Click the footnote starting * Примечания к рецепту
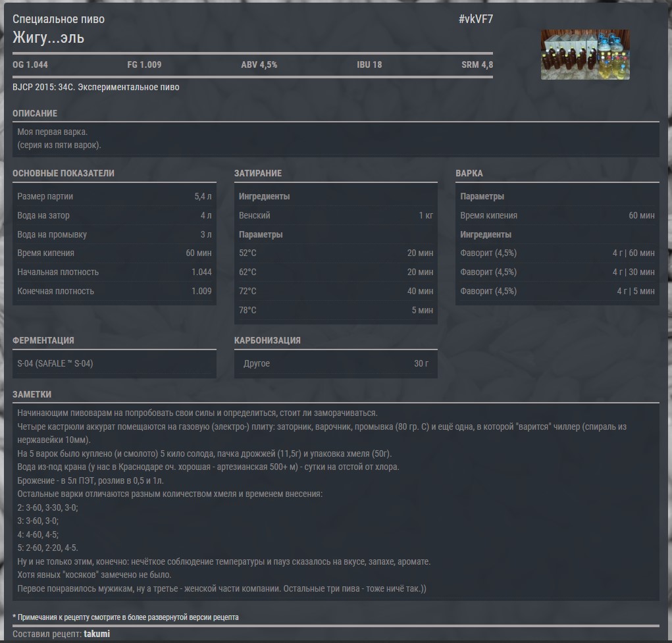Viewport: 672px width, 643px height. coord(126,617)
